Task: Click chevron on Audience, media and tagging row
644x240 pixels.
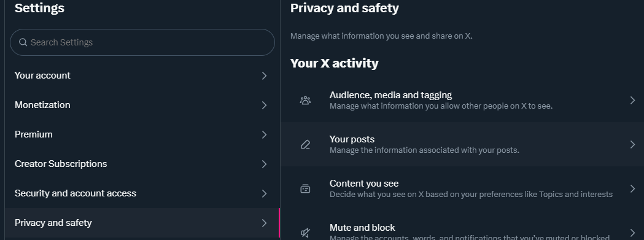Action: point(632,100)
